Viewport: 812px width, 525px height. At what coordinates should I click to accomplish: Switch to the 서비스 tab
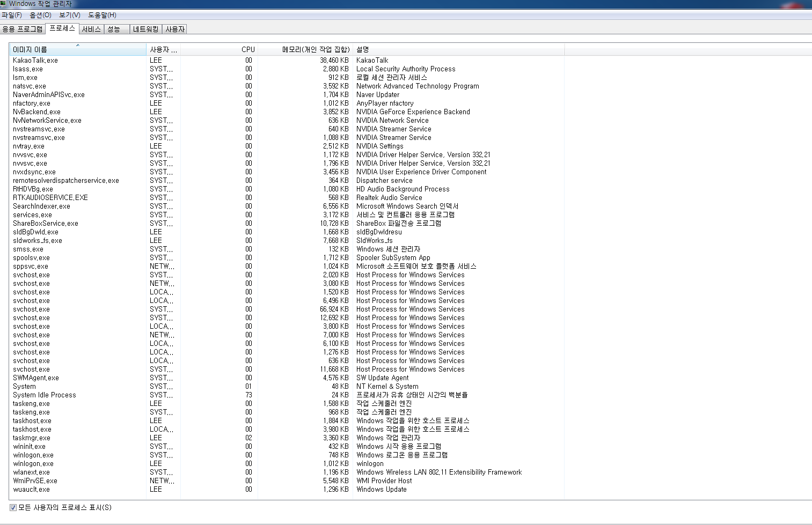pos(91,29)
